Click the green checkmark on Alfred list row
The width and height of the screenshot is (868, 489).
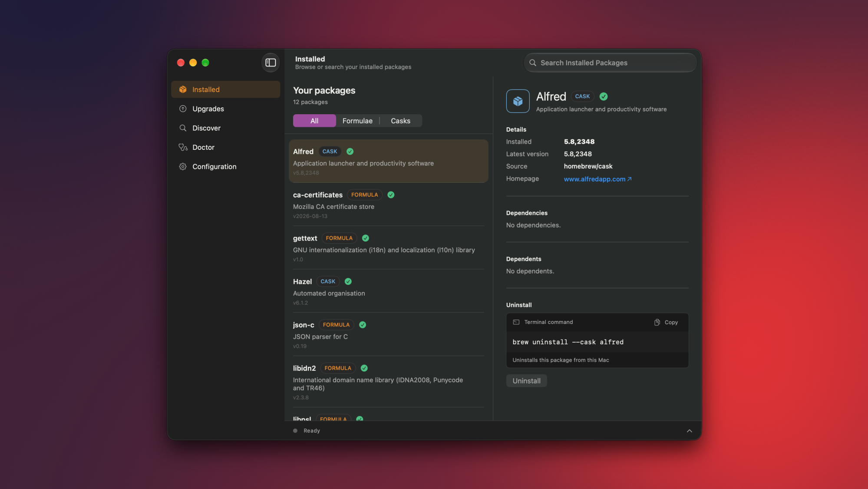[350, 152]
